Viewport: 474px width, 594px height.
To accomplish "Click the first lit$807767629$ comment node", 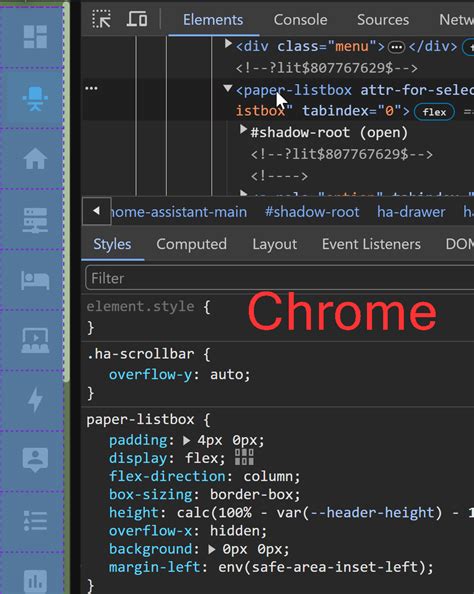I will [x=327, y=68].
